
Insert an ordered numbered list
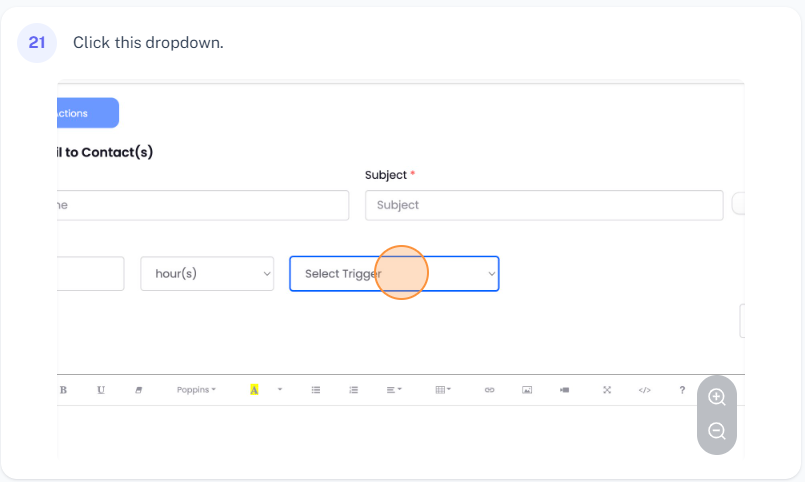pos(353,390)
